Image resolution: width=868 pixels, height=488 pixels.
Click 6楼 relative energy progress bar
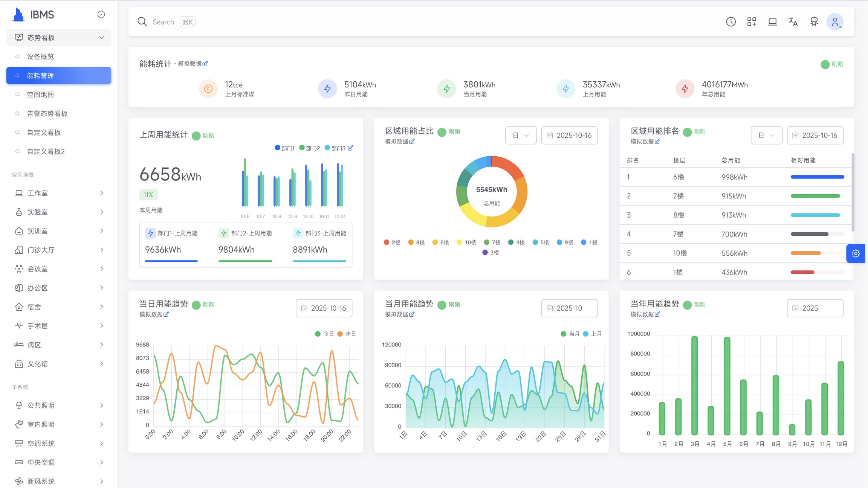tap(817, 177)
